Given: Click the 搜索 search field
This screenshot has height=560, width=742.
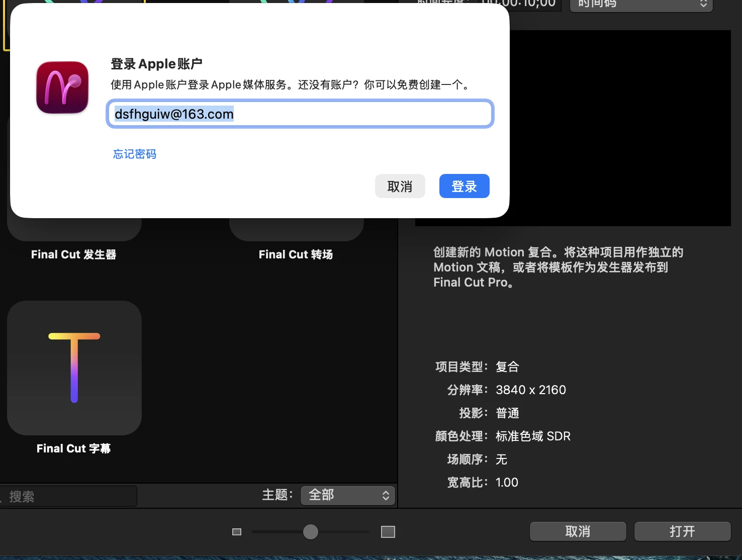Looking at the screenshot, I should click(68, 496).
